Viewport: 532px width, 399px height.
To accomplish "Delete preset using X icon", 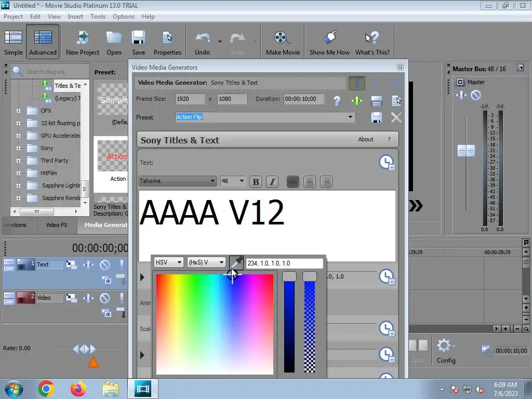I will (396, 117).
